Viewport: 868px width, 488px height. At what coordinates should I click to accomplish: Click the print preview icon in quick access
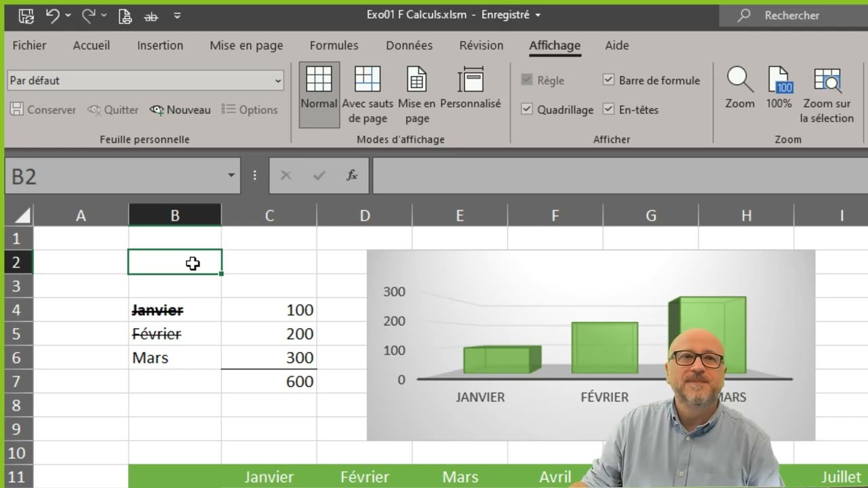[x=125, y=16]
